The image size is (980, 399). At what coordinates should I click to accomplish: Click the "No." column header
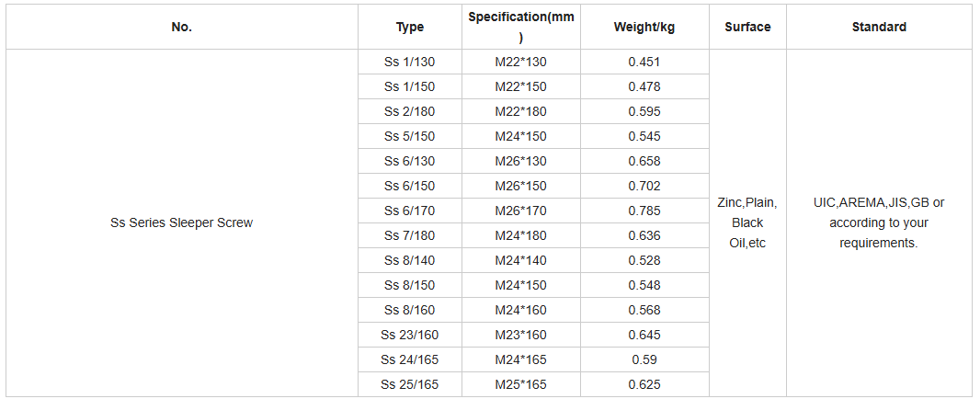tap(182, 27)
